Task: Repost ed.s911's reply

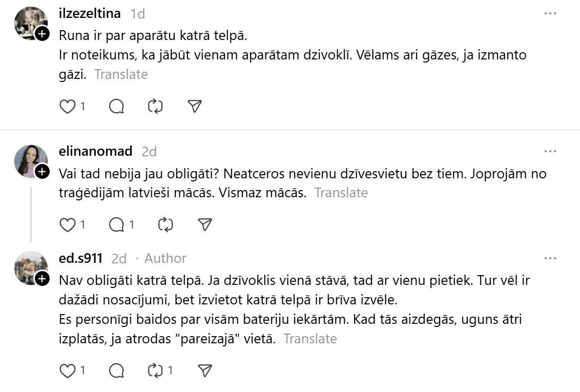Action: tap(155, 370)
